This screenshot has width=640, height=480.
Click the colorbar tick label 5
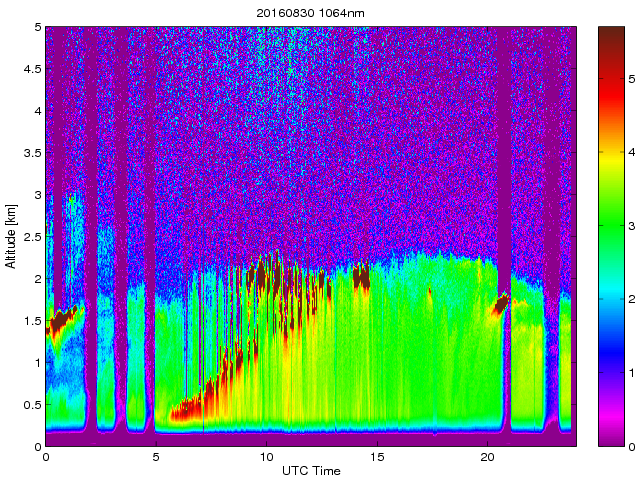point(633,76)
